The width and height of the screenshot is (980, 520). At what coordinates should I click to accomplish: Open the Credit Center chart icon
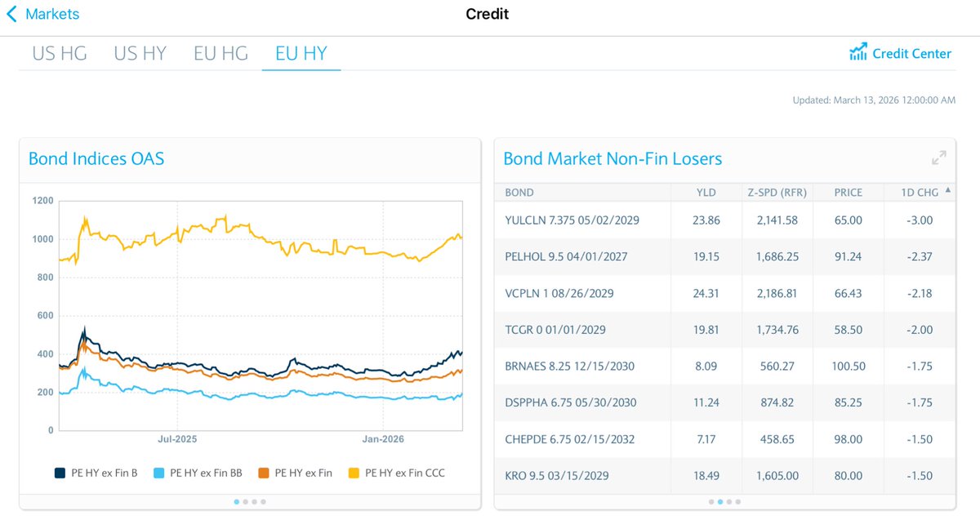coord(857,52)
